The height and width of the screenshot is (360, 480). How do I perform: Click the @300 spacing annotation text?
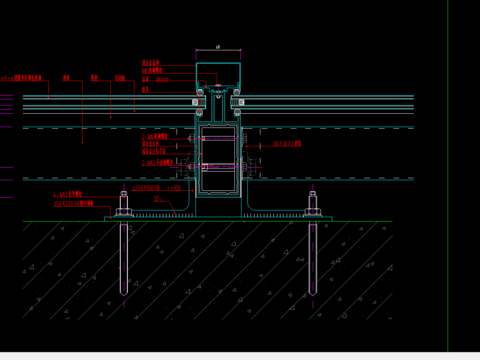click(162, 80)
